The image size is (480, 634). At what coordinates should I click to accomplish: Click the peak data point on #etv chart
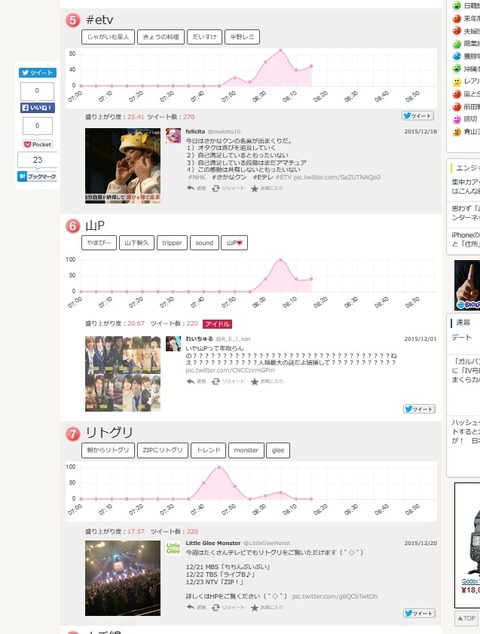[x=281, y=51]
